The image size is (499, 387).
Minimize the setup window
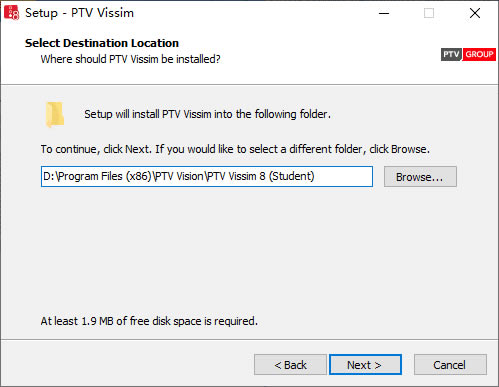pyautogui.click(x=384, y=13)
